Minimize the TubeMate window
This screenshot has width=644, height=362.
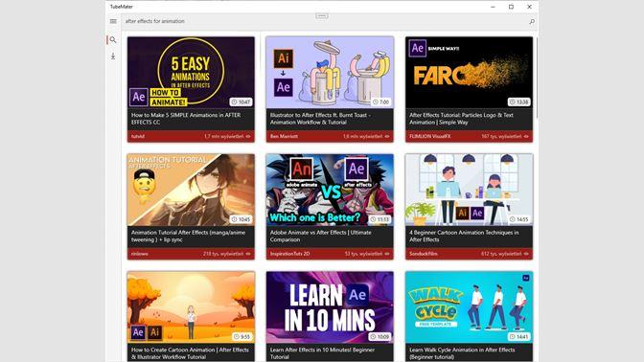[493, 7]
